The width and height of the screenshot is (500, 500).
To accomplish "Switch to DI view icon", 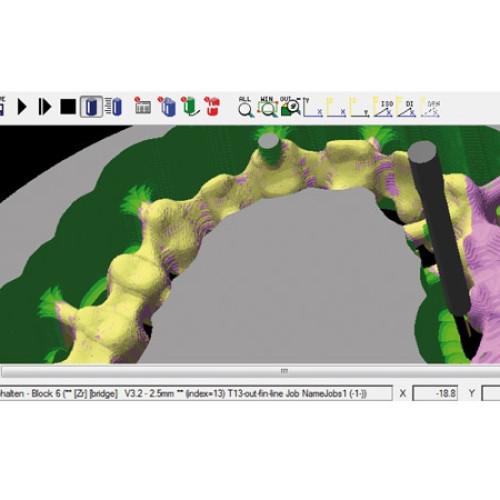I will click(406, 107).
